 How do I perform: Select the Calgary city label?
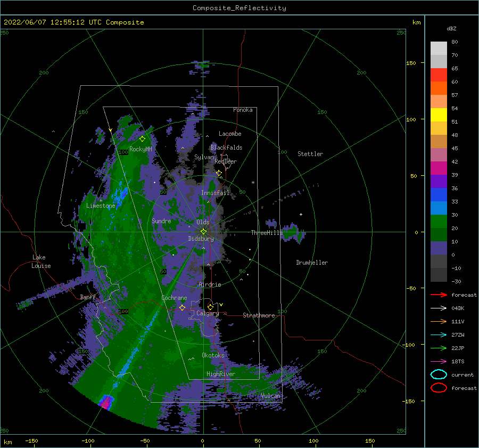(x=208, y=313)
